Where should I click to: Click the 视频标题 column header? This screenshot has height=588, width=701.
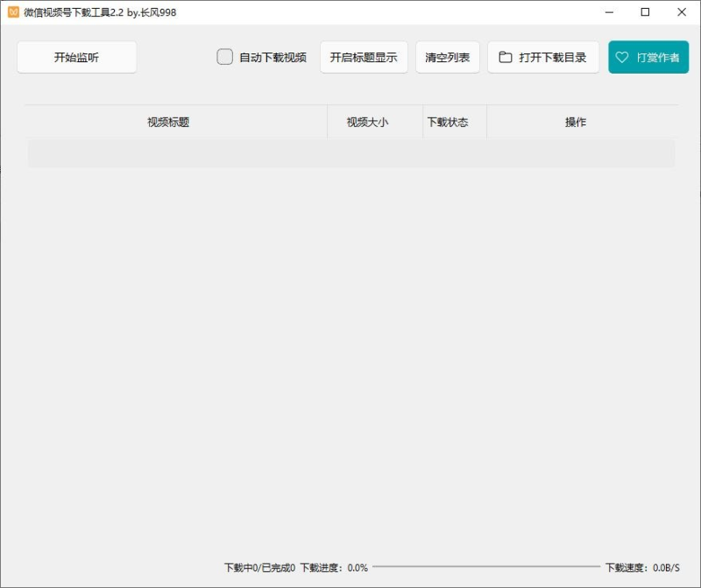(x=167, y=122)
